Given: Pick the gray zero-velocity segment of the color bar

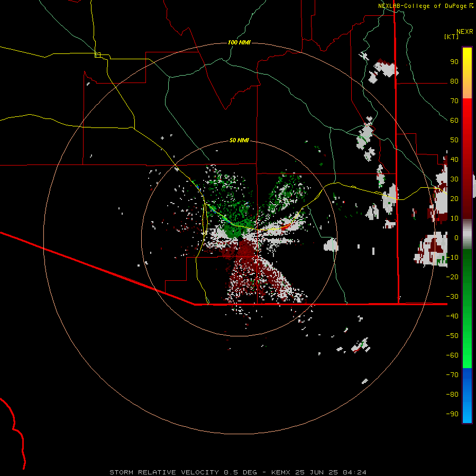Looking at the screenshot, I should click(467, 234).
